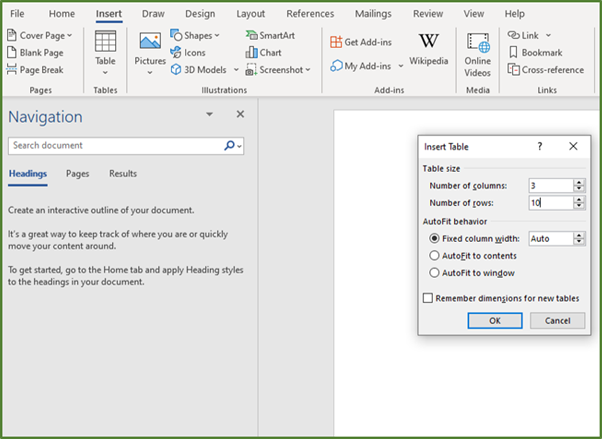Viewport: 602px width, 439px height.
Task: Decrease number of columns spinner
Action: (x=579, y=189)
